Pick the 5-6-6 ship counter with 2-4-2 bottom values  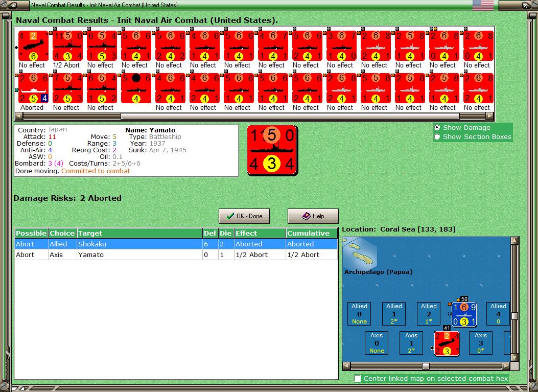tap(171, 45)
